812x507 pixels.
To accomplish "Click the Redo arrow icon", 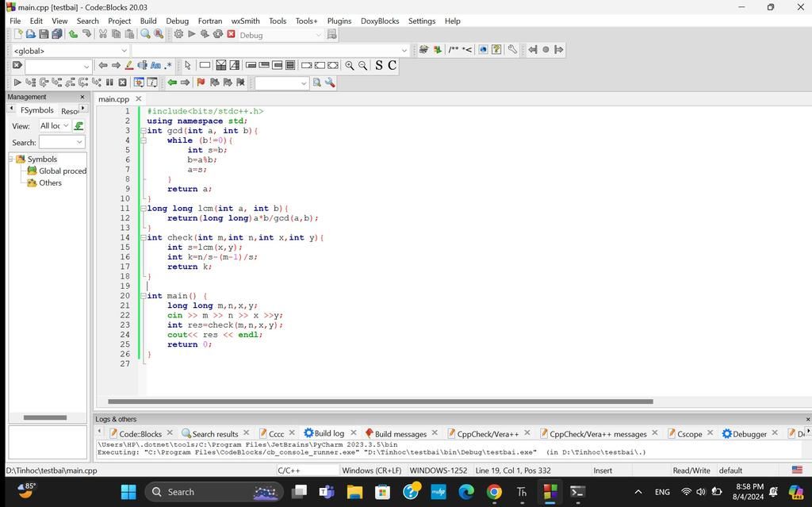I will [86, 34].
